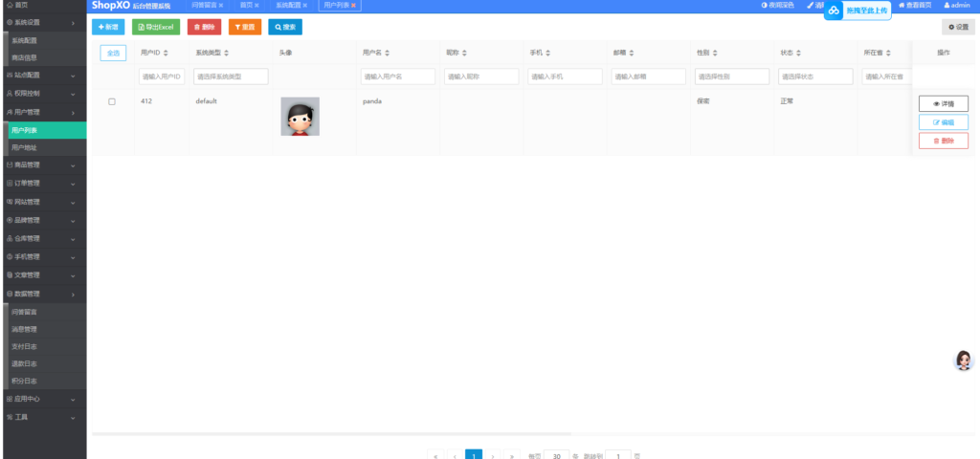
Task: Expand the 权限控制 sidebar menu
Action: tap(44, 94)
